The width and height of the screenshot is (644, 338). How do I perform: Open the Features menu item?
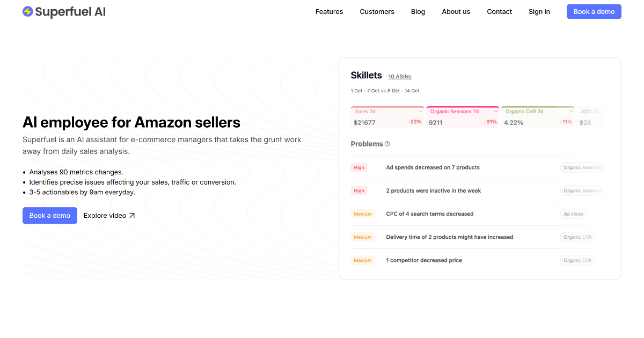(329, 12)
